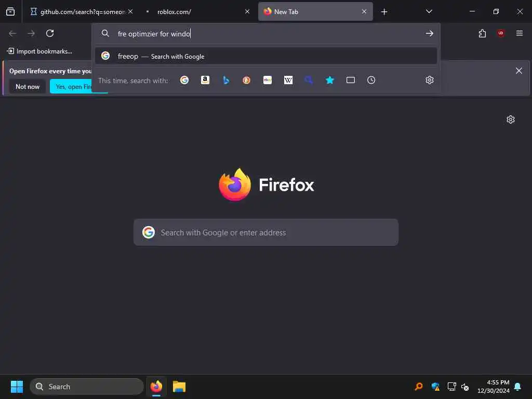Screen dimensions: 532x399
Task: Open File Explorer from taskbar
Action: click(x=179, y=387)
